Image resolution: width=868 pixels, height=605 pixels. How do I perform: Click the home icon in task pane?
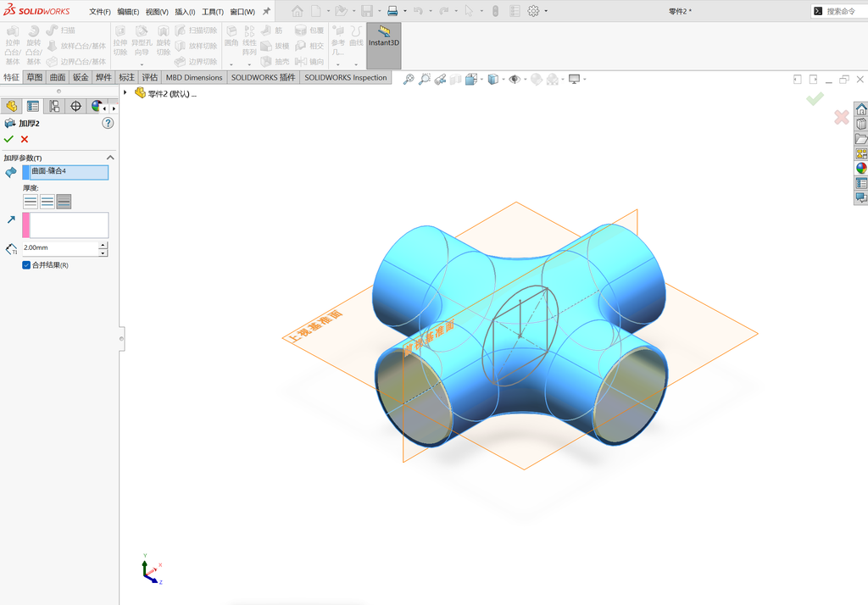click(x=861, y=109)
